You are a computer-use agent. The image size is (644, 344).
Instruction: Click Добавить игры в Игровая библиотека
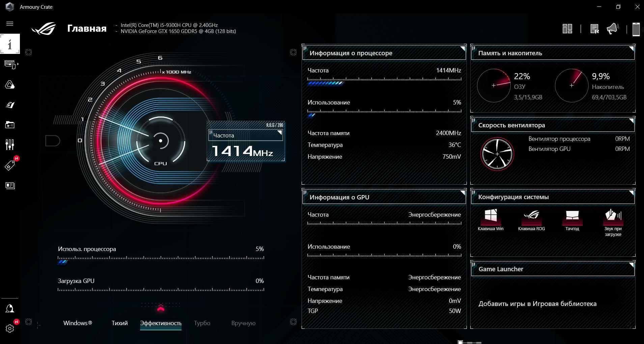click(537, 304)
